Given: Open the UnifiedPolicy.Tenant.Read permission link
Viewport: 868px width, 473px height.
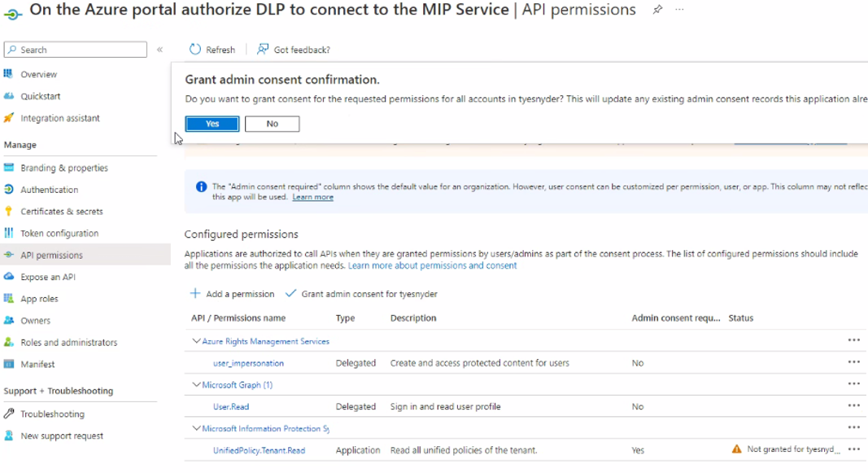Looking at the screenshot, I should pyautogui.click(x=259, y=450).
